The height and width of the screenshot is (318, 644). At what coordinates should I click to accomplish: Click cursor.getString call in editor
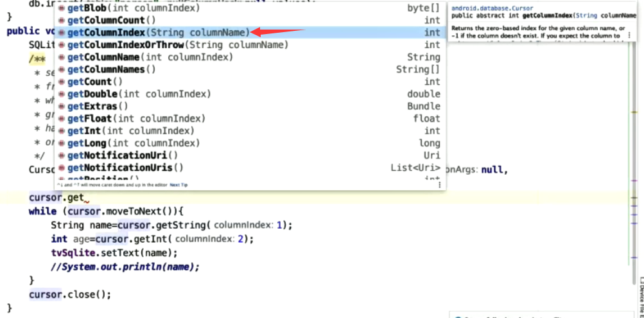pyautogui.click(x=164, y=225)
